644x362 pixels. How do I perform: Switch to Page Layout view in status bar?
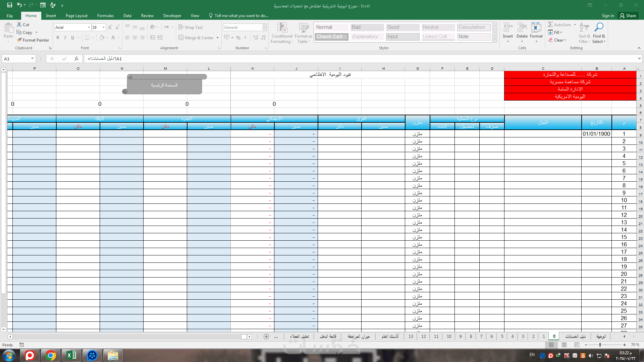tap(564, 345)
